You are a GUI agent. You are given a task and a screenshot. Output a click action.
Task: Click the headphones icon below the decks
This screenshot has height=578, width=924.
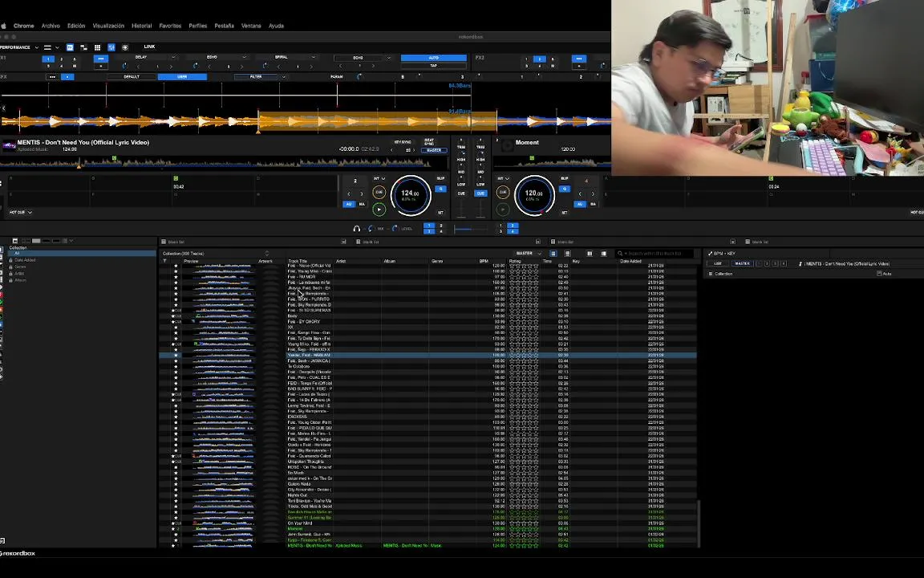pyautogui.click(x=356, y=228)
